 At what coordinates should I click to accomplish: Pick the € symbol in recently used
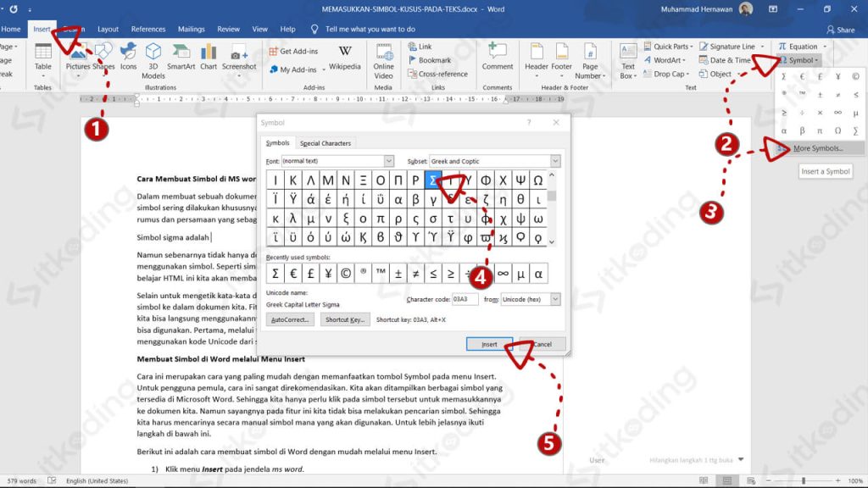click(x=292, y=274)
